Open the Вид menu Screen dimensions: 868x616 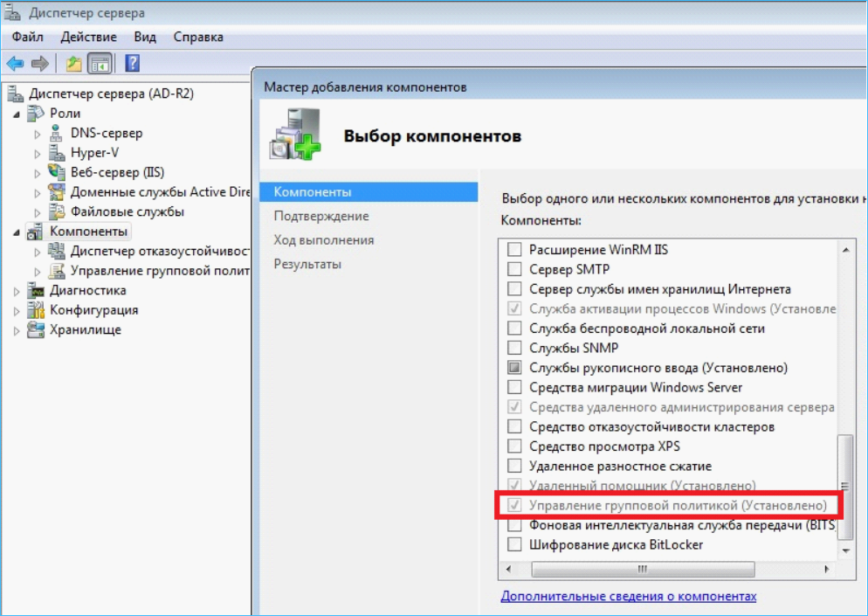(145, 37)
